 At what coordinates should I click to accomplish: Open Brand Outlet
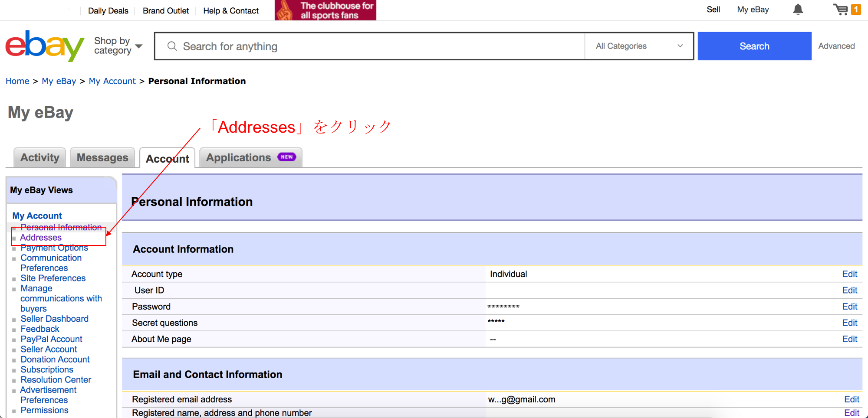[166, 11]
